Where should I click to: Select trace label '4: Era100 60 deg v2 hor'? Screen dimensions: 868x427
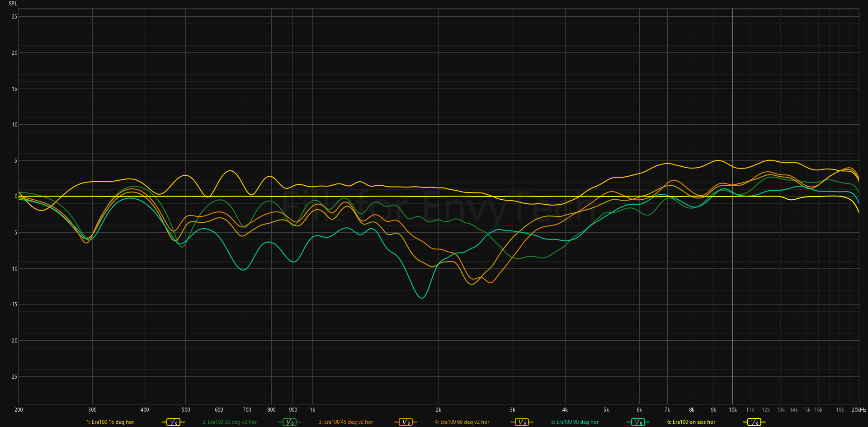[x=462, y=422]
